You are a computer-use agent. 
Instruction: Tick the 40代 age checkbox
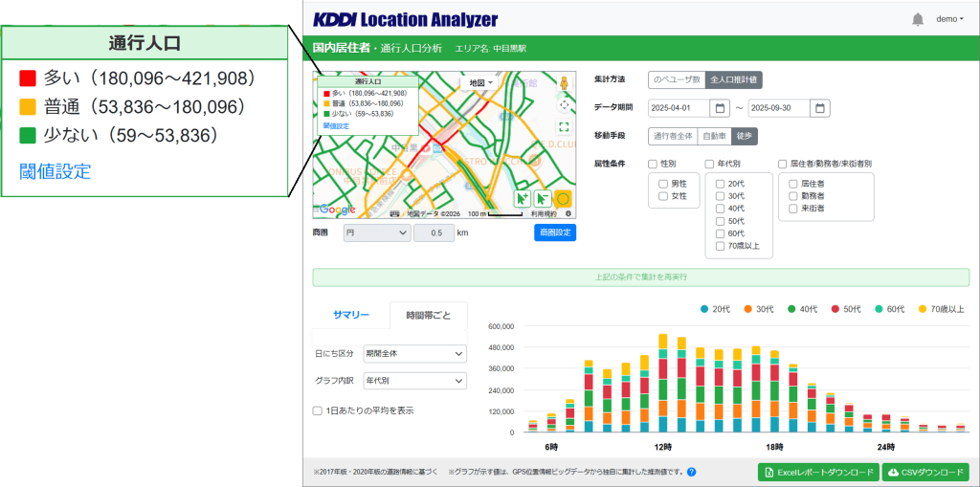pyautogui.click(x=720, y=209)
